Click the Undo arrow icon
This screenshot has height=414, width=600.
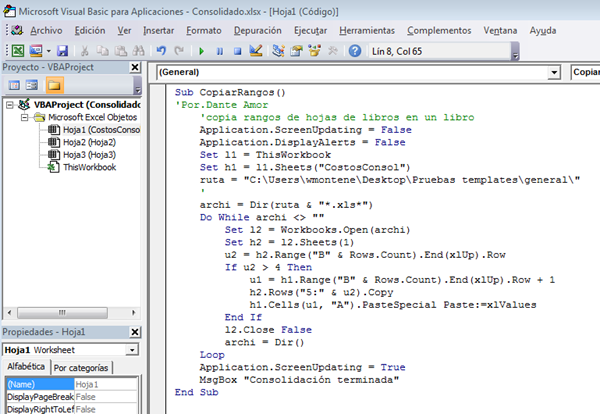[162, 50]
